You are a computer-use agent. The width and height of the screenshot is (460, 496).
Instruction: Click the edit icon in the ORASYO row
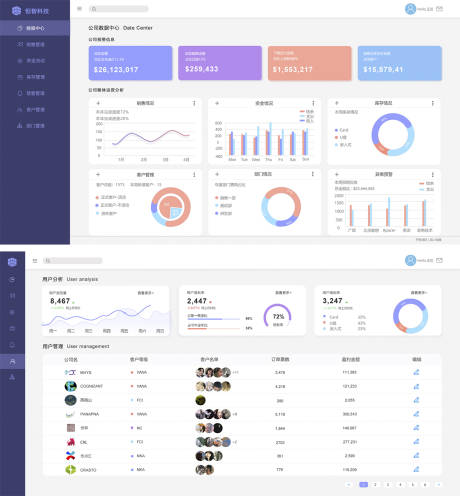pyautogui.click(x=416, y=469)
